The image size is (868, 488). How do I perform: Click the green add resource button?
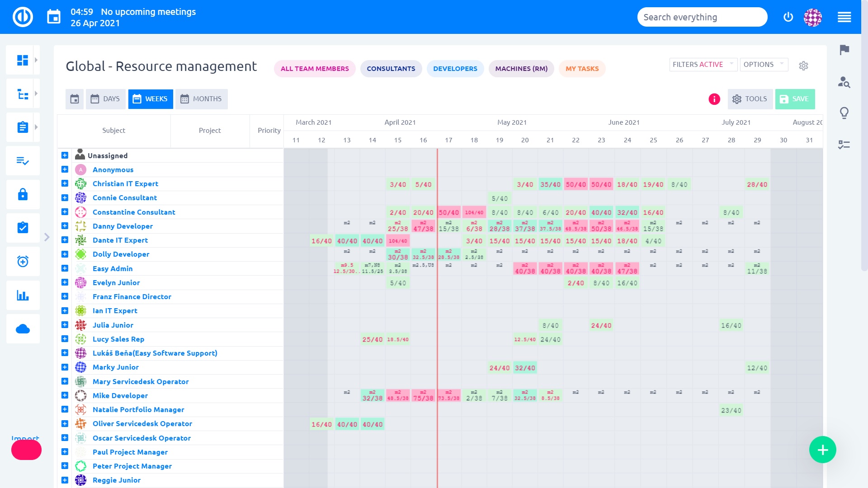point(823,450)
